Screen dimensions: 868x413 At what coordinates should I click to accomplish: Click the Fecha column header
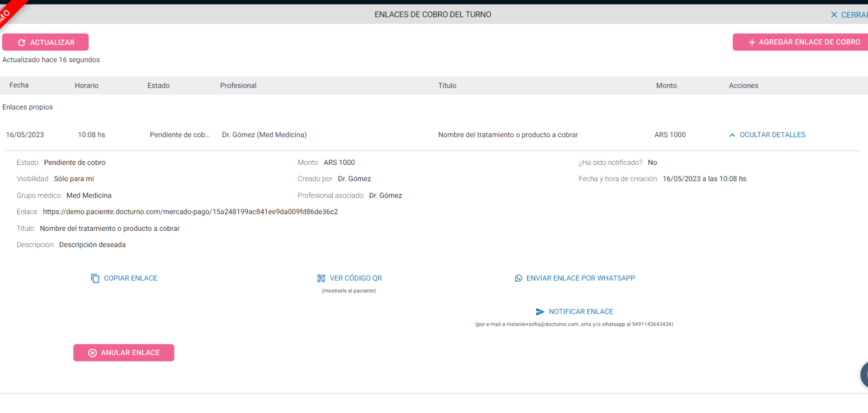(19, 85)
